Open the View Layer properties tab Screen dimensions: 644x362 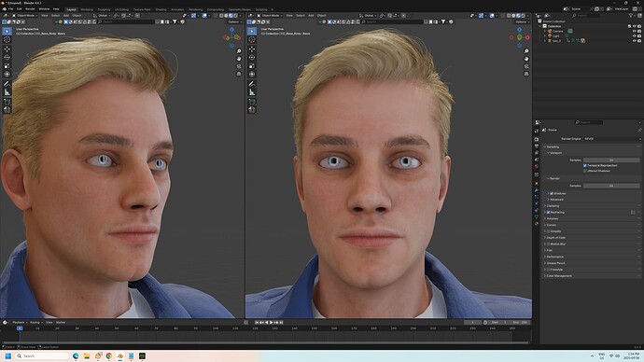pyautogui.click(x=537, y=153)
